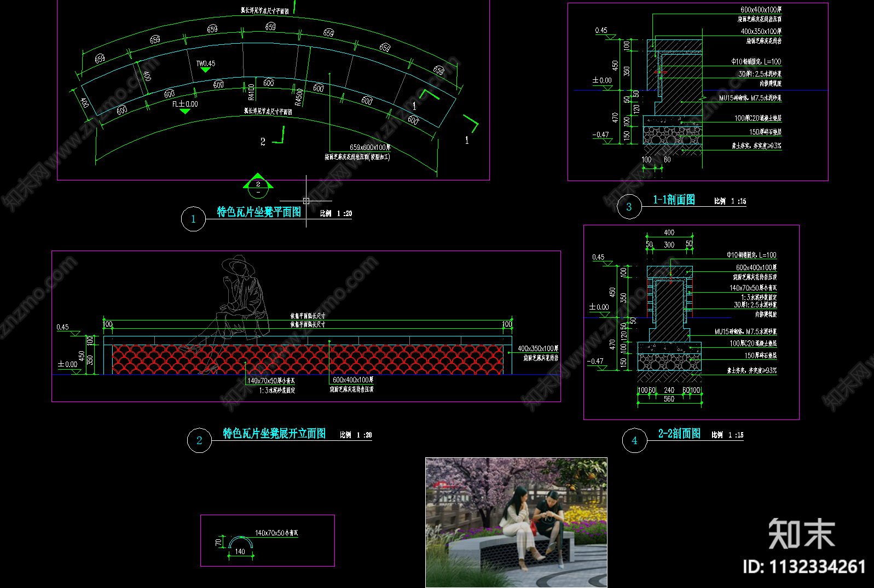Viewport: 874px width, 588px height.
Task: Click the 知末 watermark logo
Action: click(801, 533)
